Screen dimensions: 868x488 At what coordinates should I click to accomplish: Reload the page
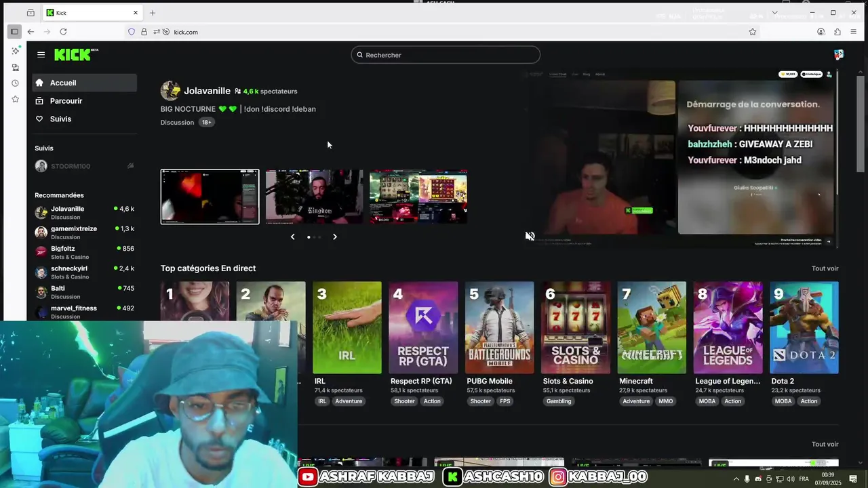click(63, 32)
